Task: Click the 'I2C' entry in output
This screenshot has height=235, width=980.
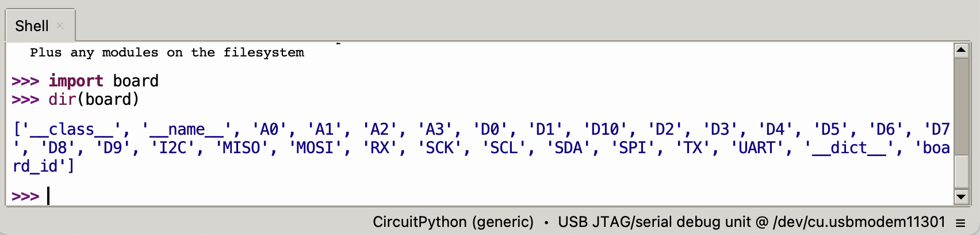Action: (173, 148)
